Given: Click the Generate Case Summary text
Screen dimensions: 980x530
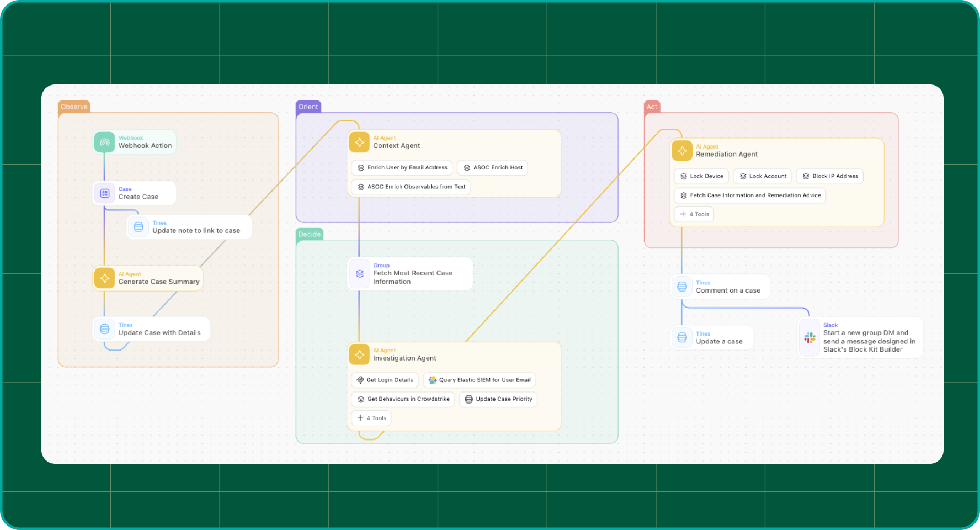Looking at the screenshot, I should click(x=159, y=282).
